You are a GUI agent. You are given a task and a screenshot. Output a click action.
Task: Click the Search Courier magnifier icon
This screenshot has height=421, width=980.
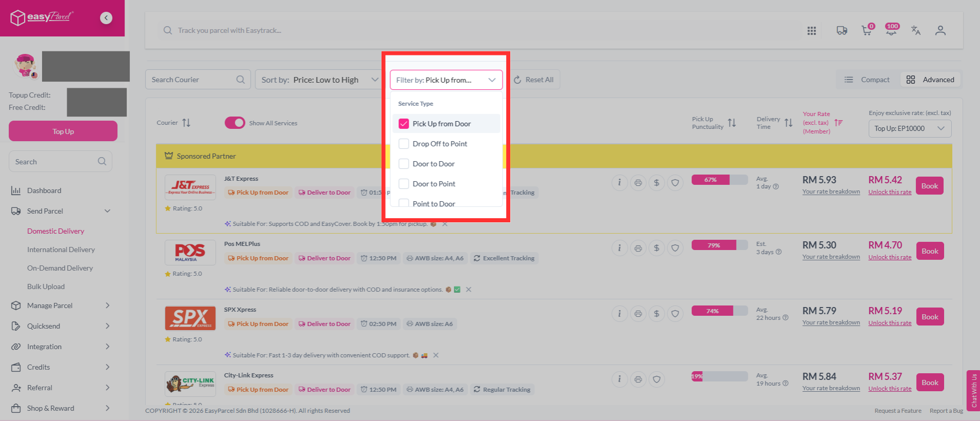pos(240,80)
